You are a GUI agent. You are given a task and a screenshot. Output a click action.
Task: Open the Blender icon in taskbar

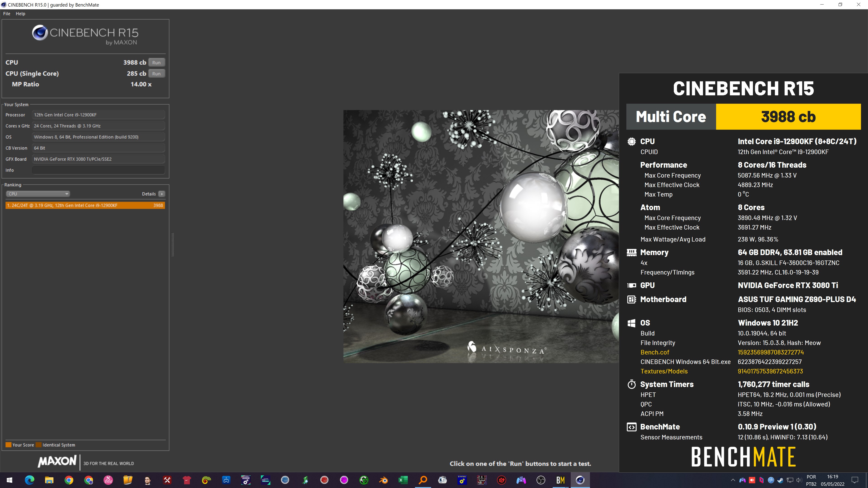pos(383,480)
